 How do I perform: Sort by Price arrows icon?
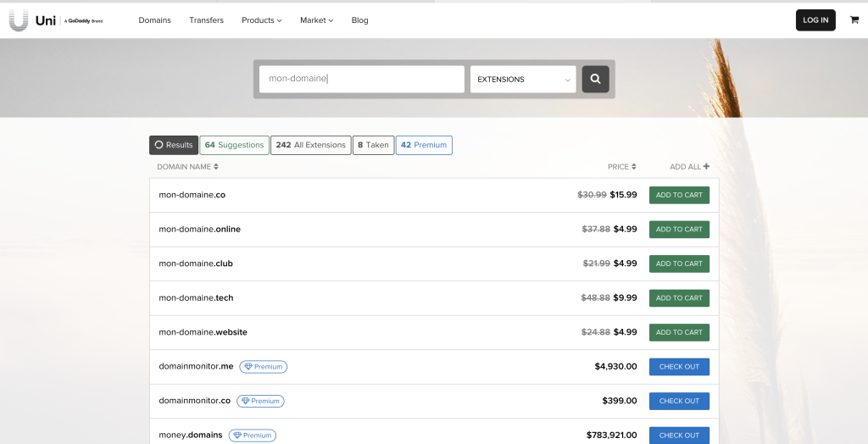point(634,167)
